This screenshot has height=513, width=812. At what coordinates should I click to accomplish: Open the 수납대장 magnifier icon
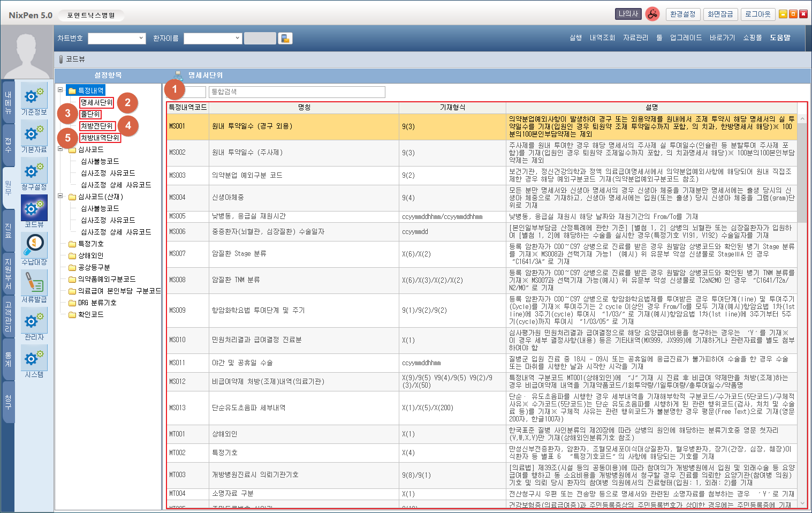pyautogui.click(x=34, y=245)
